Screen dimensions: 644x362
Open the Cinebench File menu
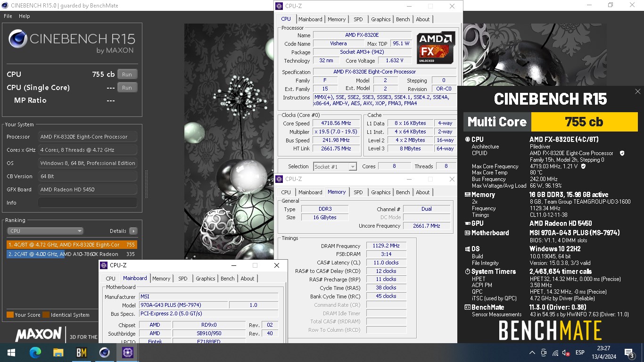click(x=8, y=16)
